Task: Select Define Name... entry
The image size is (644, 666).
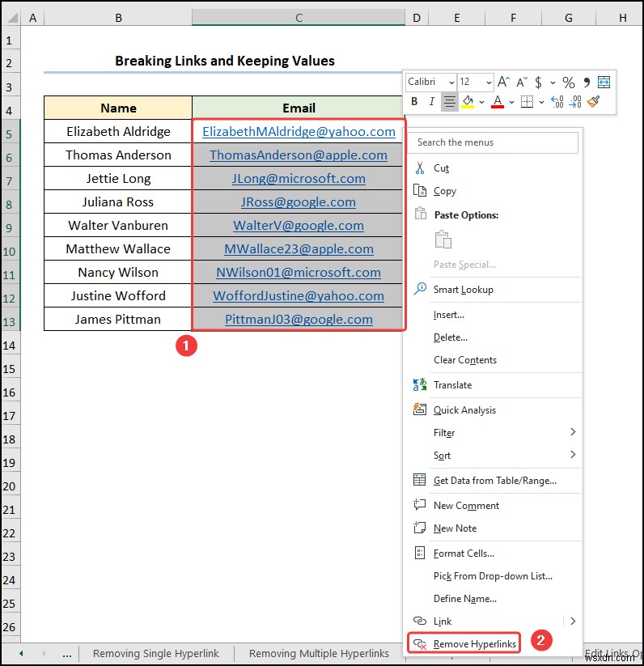Action: (x=465, y=599)
